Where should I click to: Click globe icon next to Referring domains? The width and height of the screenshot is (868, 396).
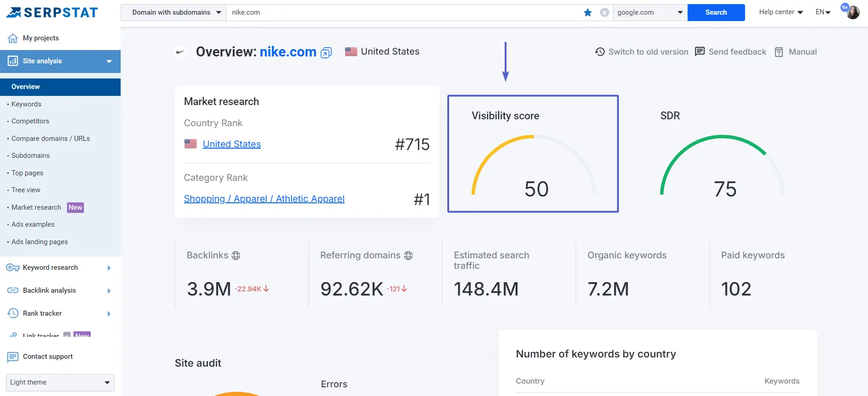click(408, 256)
